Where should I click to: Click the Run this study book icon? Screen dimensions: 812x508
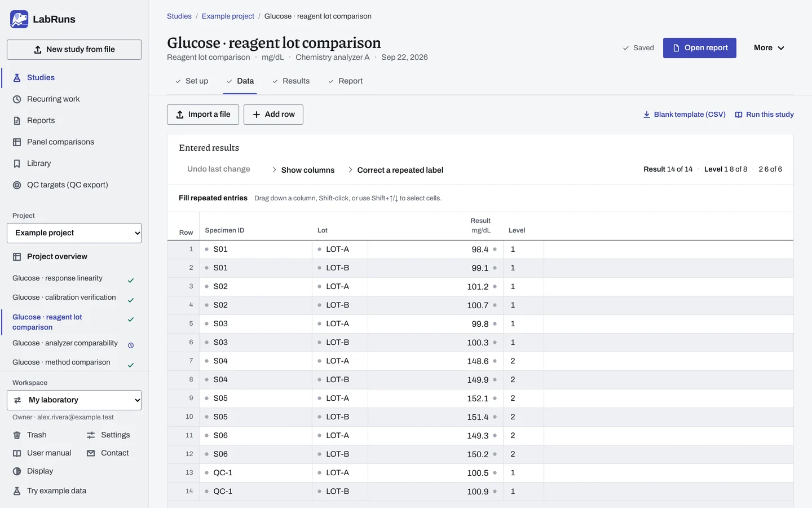pos(739,115)
